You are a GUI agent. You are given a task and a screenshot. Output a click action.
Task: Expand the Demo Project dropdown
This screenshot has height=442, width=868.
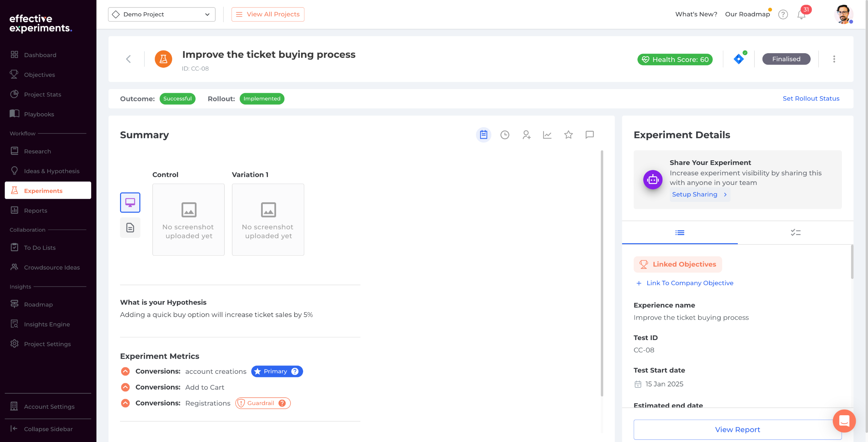click(162, 15)
